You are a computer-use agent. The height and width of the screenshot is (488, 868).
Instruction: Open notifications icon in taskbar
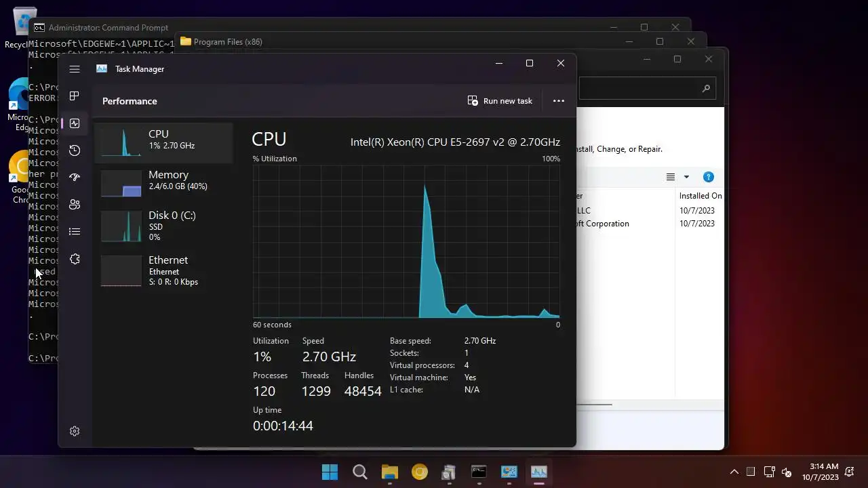point(850,472)
